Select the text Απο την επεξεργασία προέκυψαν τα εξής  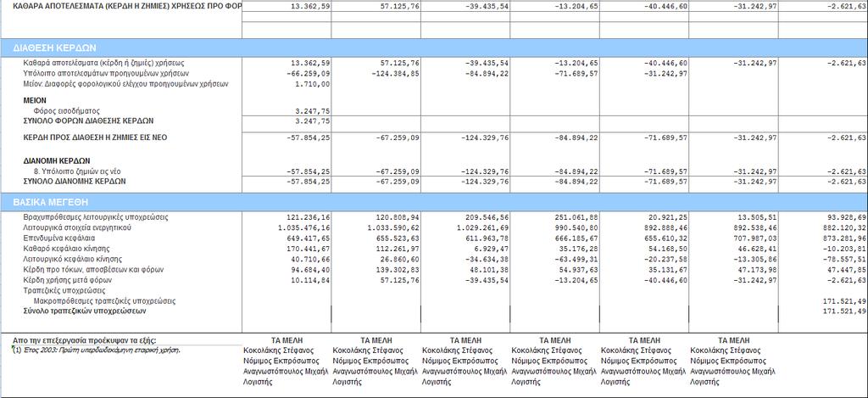[85, 339]
